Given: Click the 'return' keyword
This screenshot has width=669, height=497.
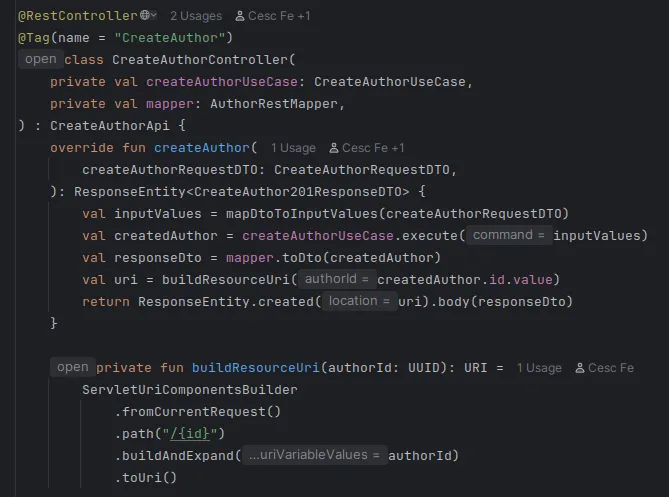Looking at the screenshot, I should tap(106, 302).
